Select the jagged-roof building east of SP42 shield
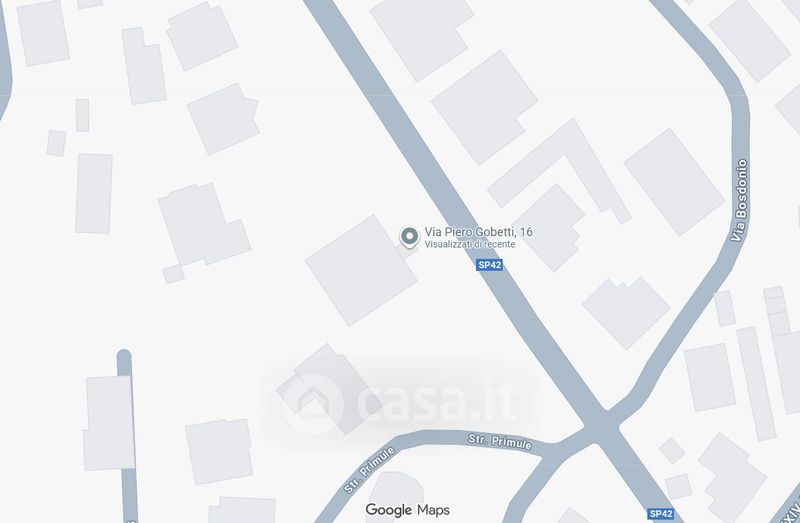 tap(626, 313)
